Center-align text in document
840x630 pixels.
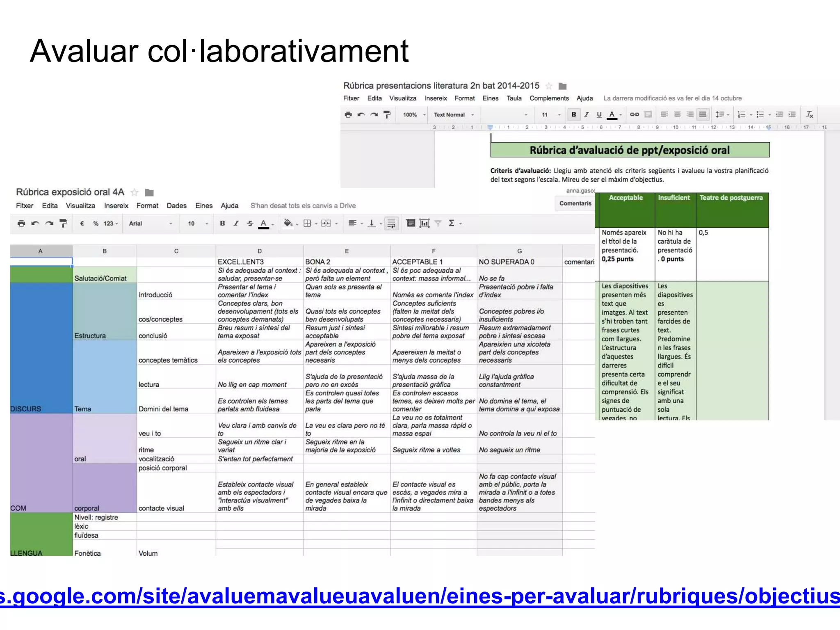pyautogui.click(x=677, y=114)
